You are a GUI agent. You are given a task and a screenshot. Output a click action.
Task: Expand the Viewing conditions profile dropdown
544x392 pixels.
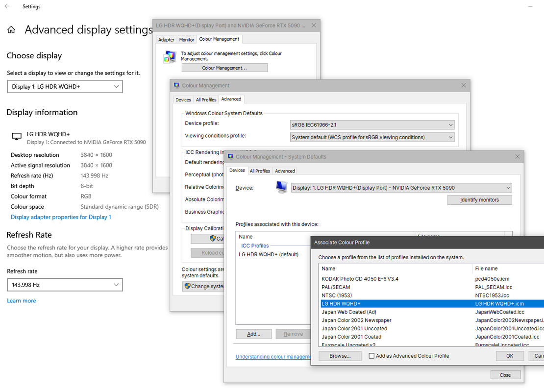372,137
